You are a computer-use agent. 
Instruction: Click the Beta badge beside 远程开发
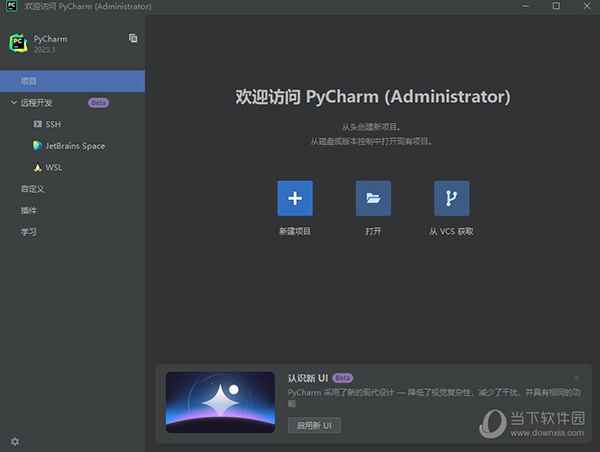click(98, 103)
